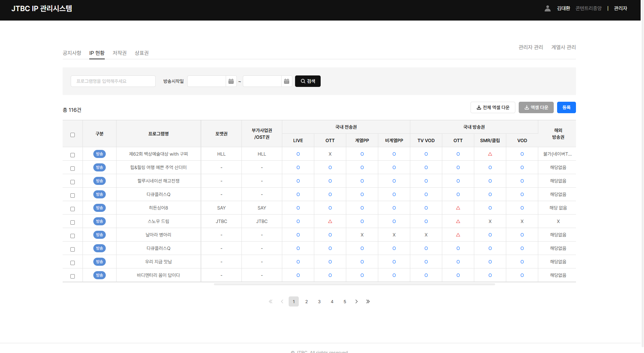Click the blue 등록 button
Screen dimensions: 644x353
tap(567, 107)
